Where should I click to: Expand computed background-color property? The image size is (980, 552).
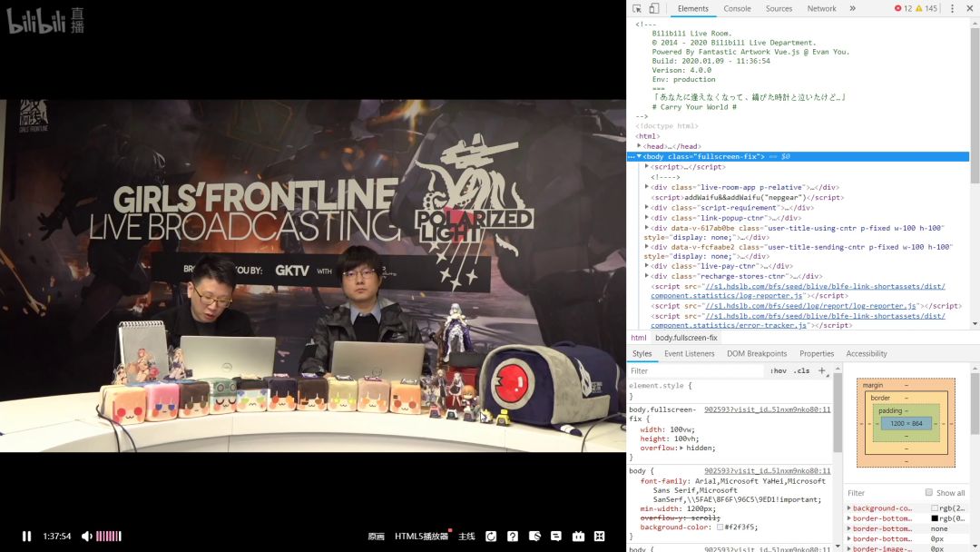(849, 508)
